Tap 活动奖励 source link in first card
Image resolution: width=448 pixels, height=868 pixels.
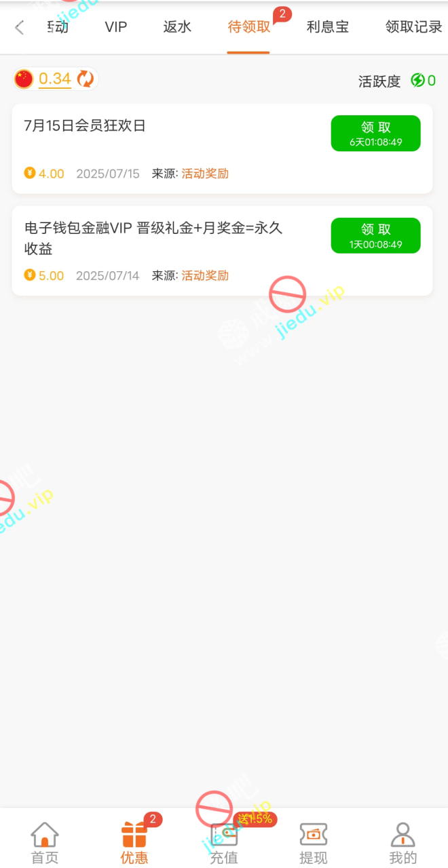coord(205,174)
